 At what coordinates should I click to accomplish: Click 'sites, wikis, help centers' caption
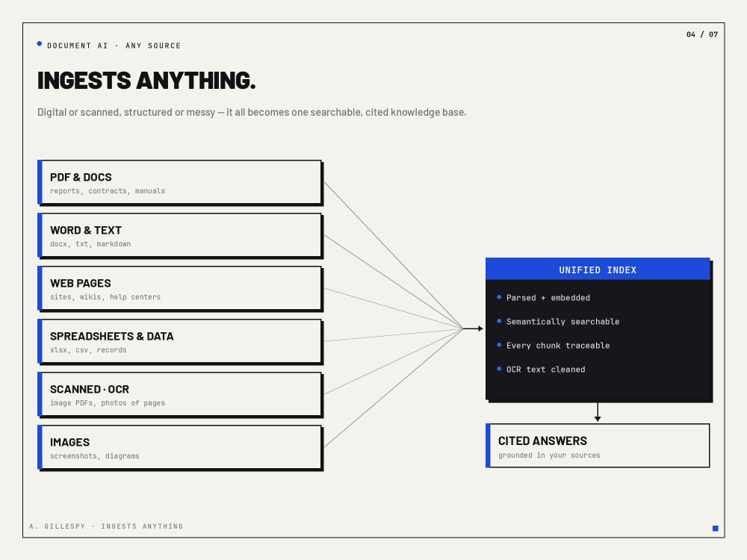pyautogui.click(x=105, y=296)
